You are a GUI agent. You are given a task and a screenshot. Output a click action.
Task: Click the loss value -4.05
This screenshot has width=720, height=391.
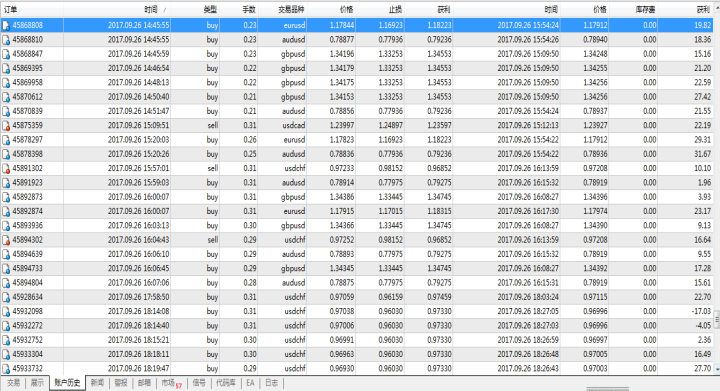point(703,325)
